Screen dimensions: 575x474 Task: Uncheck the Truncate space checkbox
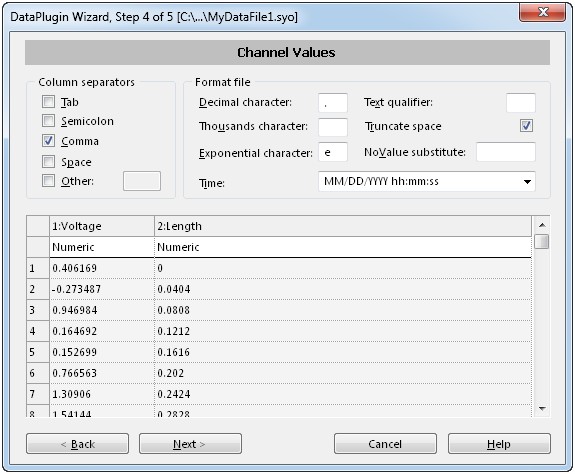(526, 126)
